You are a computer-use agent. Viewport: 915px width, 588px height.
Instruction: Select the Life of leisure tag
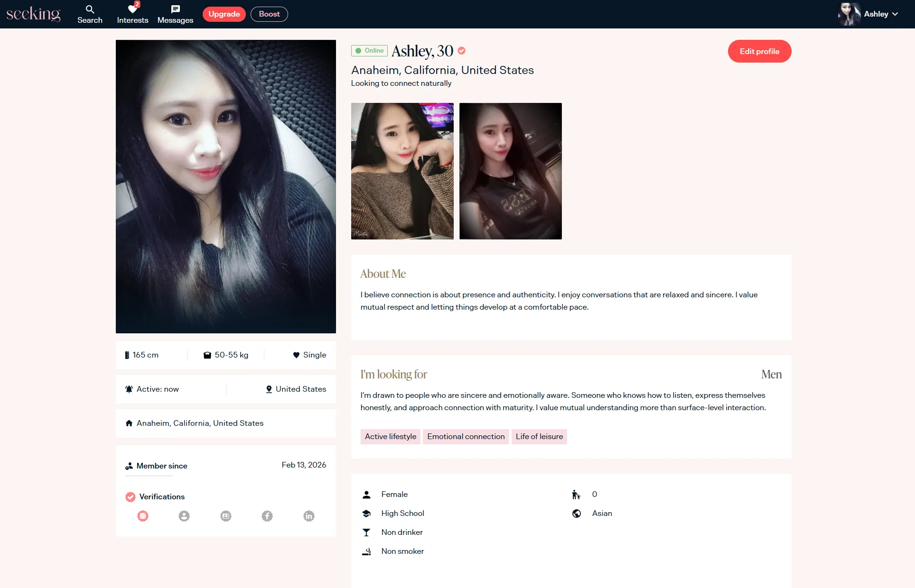[x=539, y=437]
